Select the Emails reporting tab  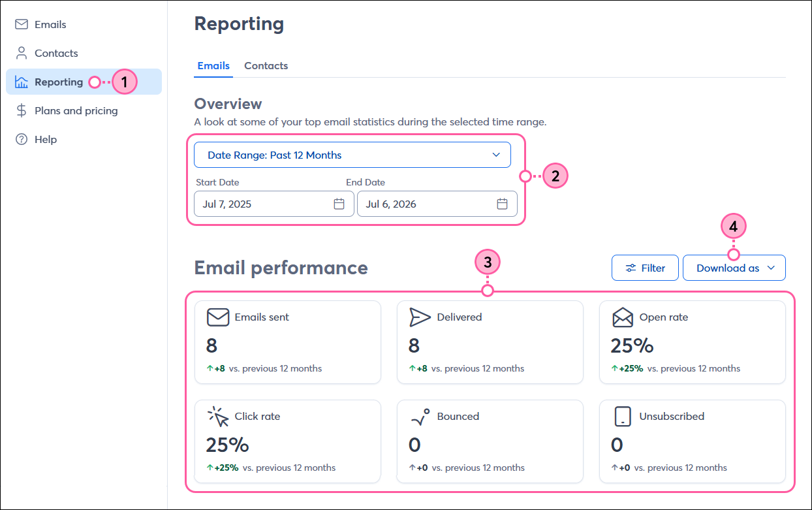[213, 66]
